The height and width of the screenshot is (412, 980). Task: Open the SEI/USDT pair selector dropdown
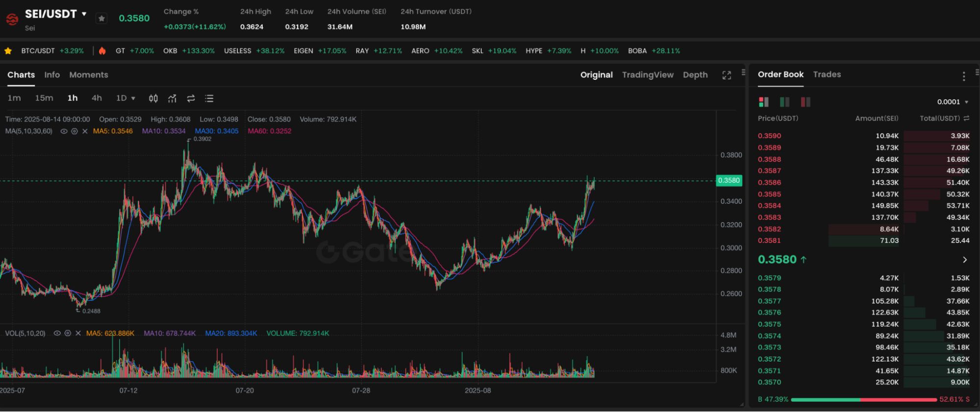[84, 14]
